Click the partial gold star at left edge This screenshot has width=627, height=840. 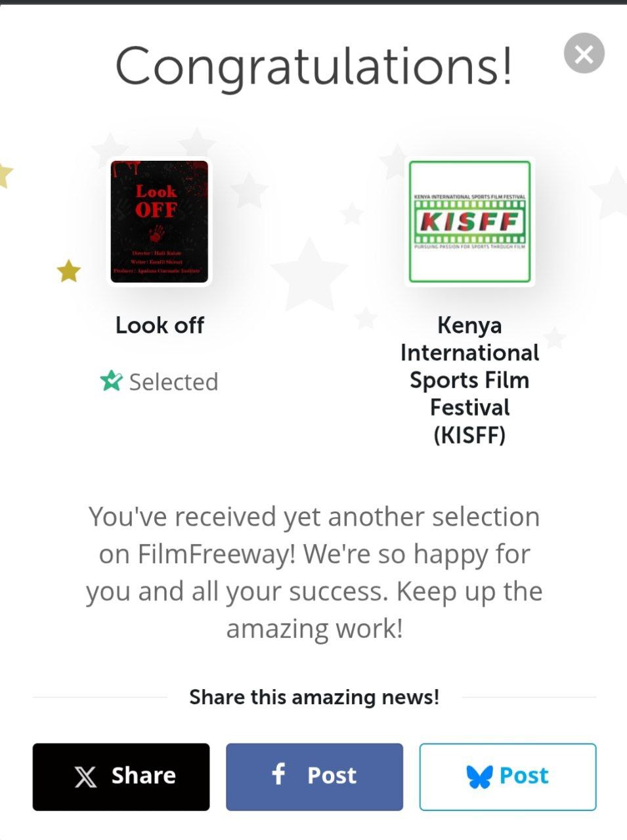pos(5,175)
